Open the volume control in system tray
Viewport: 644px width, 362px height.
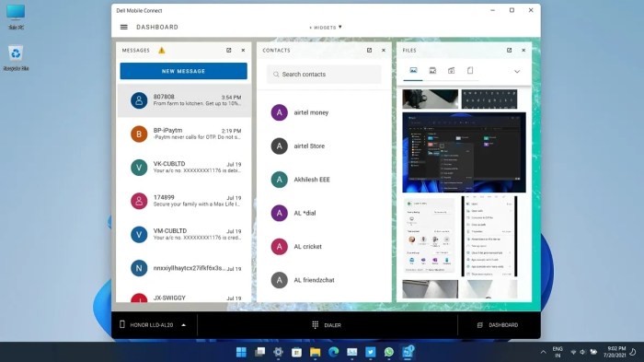click(x=582, y=352)
